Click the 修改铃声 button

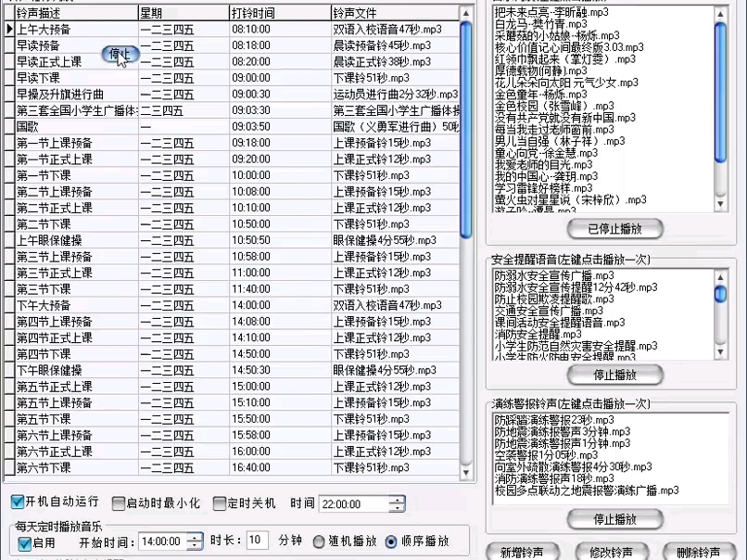click(612, 553)
